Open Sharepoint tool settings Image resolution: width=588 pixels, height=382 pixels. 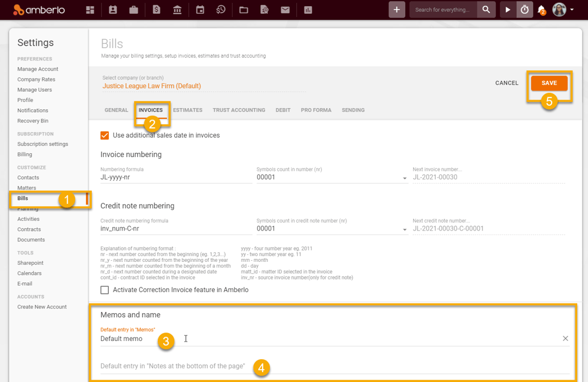[30, 263]
